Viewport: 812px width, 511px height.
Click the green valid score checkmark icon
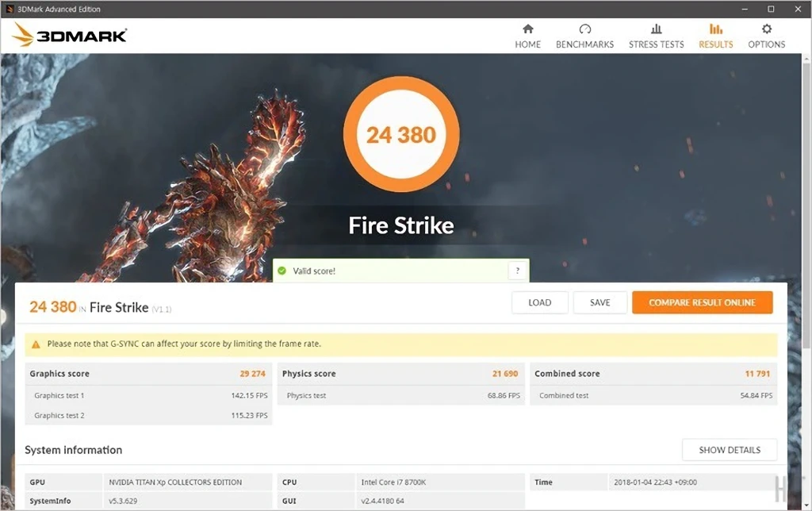point(282,271)
